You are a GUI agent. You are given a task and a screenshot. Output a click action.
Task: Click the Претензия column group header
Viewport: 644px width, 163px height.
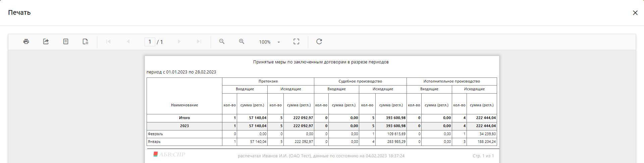pos(268,81)
